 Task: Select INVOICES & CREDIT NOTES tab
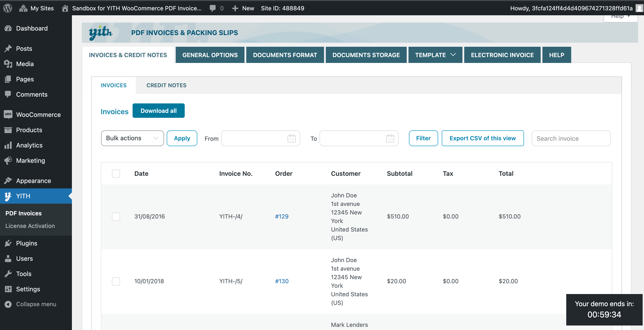click(128, 55)
